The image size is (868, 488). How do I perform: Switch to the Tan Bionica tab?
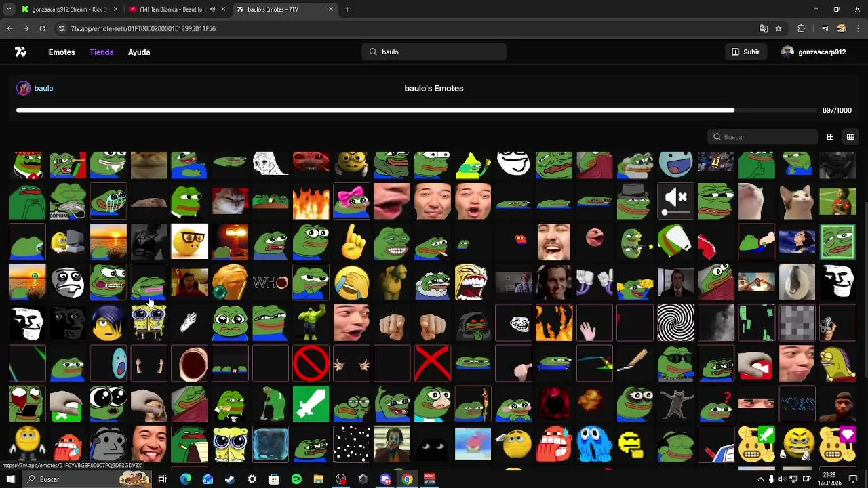(178, 9)
